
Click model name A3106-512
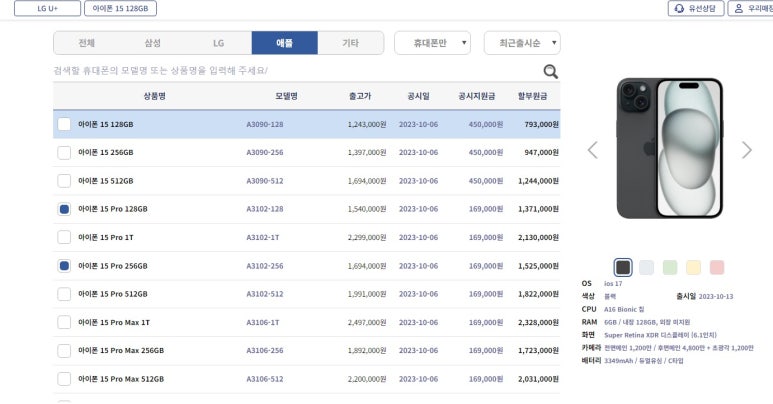point(265,379)
